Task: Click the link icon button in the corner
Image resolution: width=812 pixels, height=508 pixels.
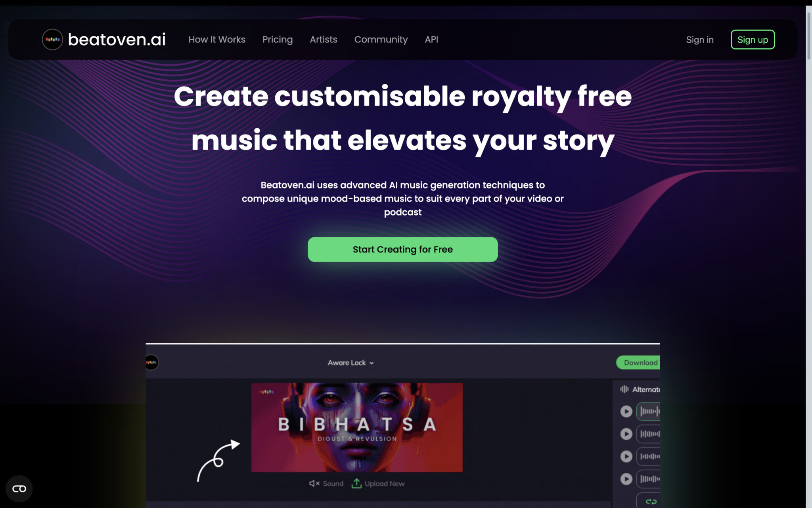Action: pos(19,489)
